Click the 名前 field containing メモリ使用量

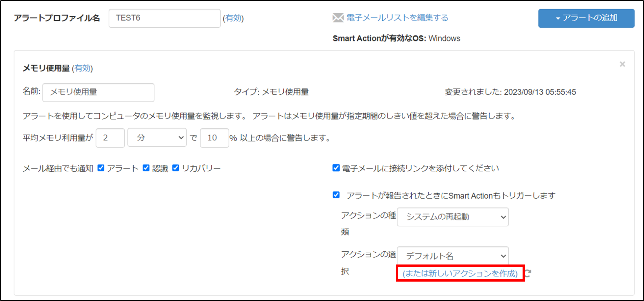click(98, 92)
